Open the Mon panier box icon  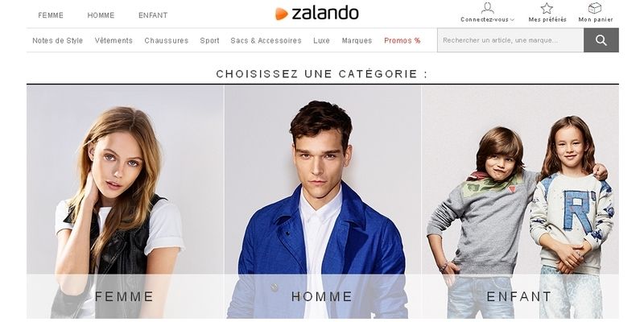pyautogui.click(x=595, y=8)
